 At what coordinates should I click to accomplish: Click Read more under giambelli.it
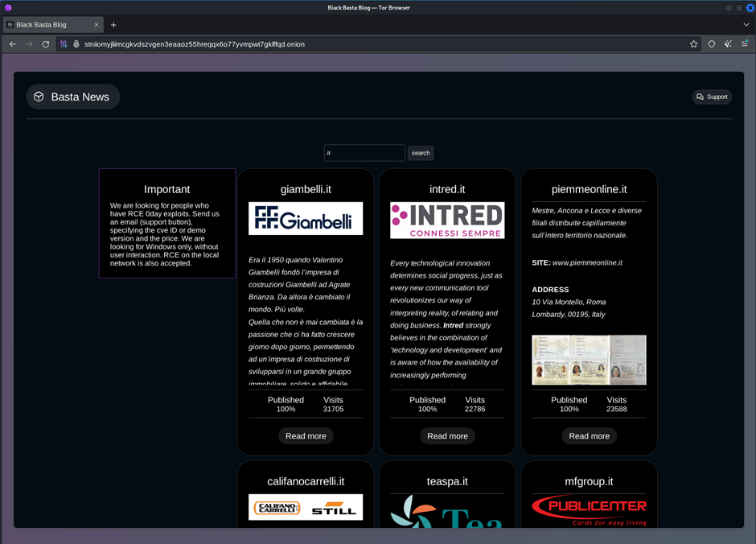(306, 436)
